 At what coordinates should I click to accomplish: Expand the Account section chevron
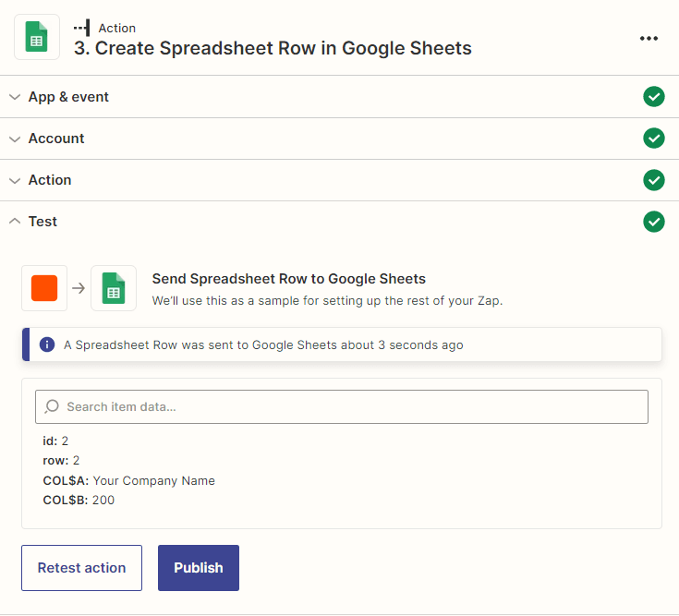click(x=15, y=139)
